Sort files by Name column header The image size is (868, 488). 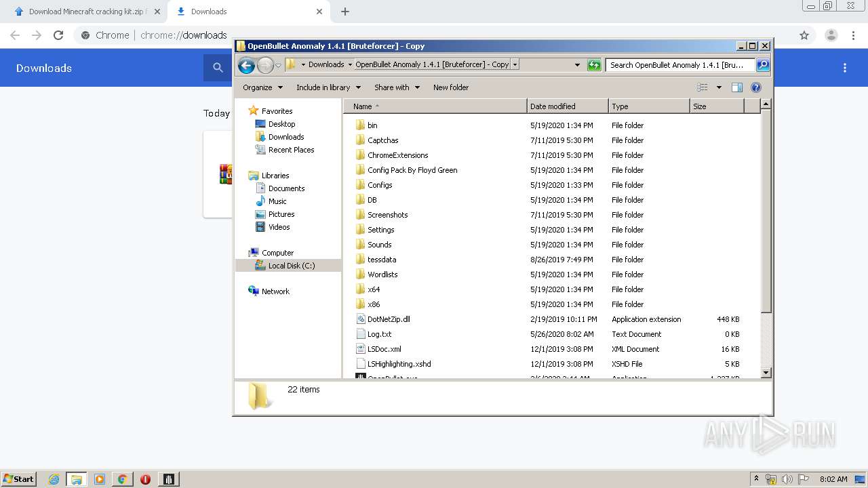tap(435, 106)
